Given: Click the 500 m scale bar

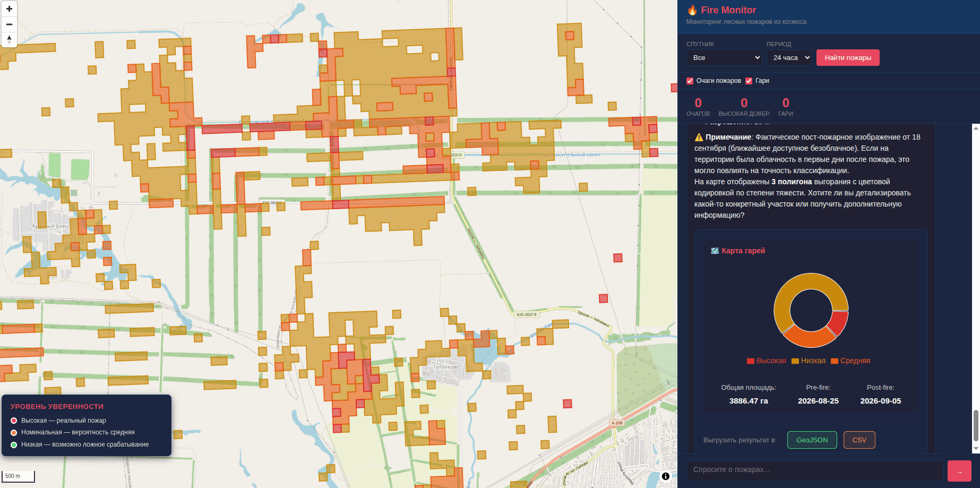Looking at the screenshot, I should coord(19,476).
